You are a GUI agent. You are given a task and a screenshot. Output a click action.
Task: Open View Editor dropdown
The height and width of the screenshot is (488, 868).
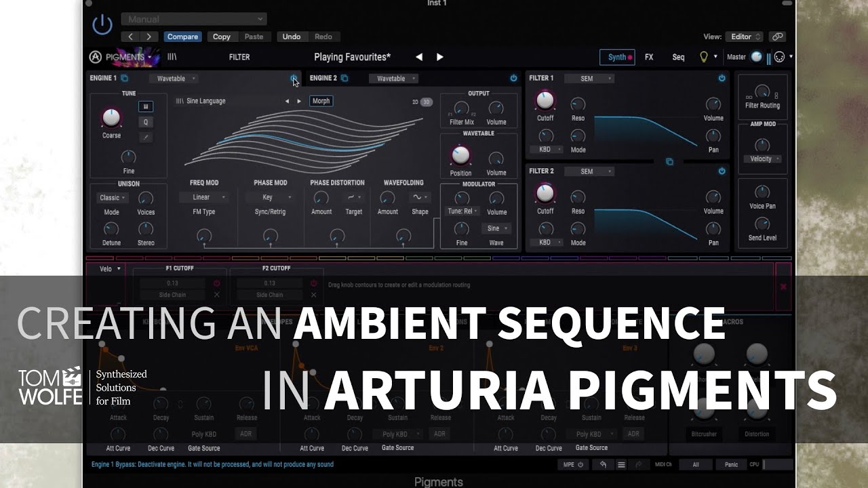point(744,37)
